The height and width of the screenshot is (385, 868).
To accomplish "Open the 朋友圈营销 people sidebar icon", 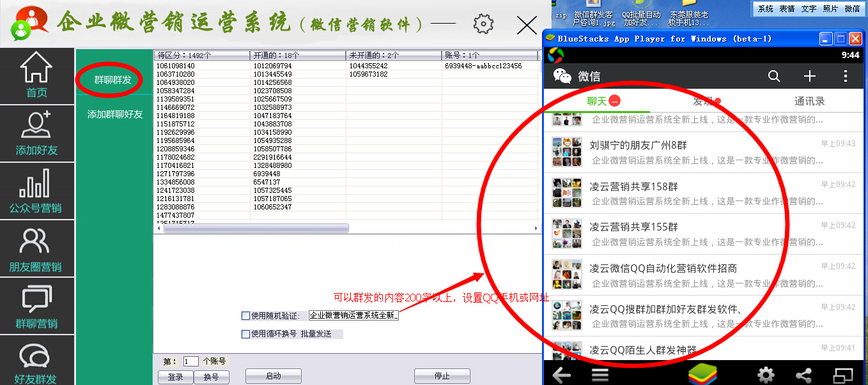I will click(35, 241).
